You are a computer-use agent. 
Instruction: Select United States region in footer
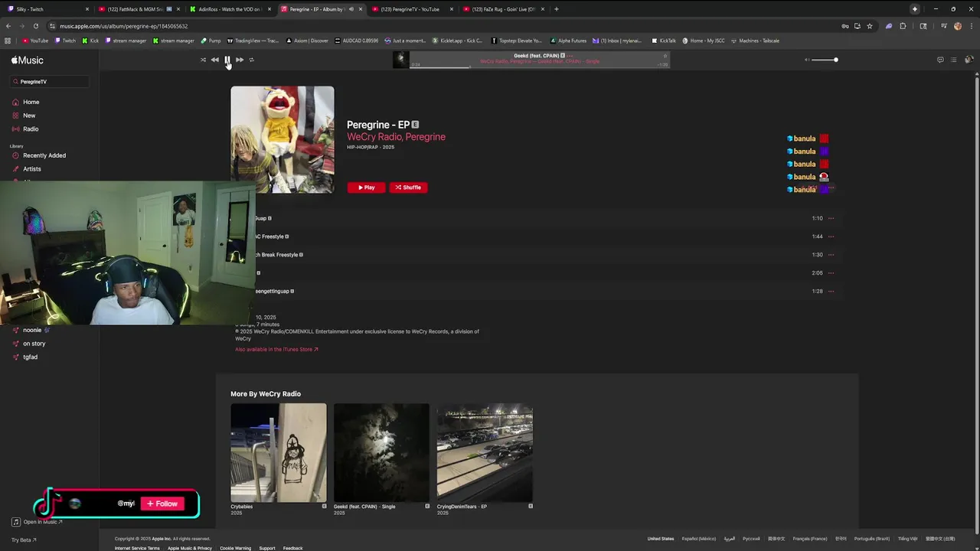[661, 539]
